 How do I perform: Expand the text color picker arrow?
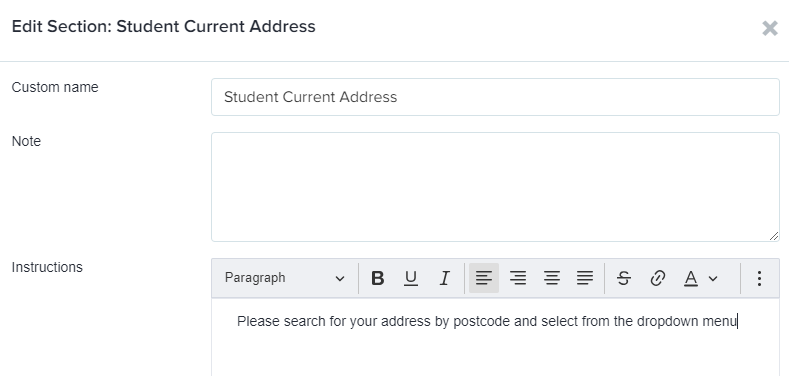point(713,278)
